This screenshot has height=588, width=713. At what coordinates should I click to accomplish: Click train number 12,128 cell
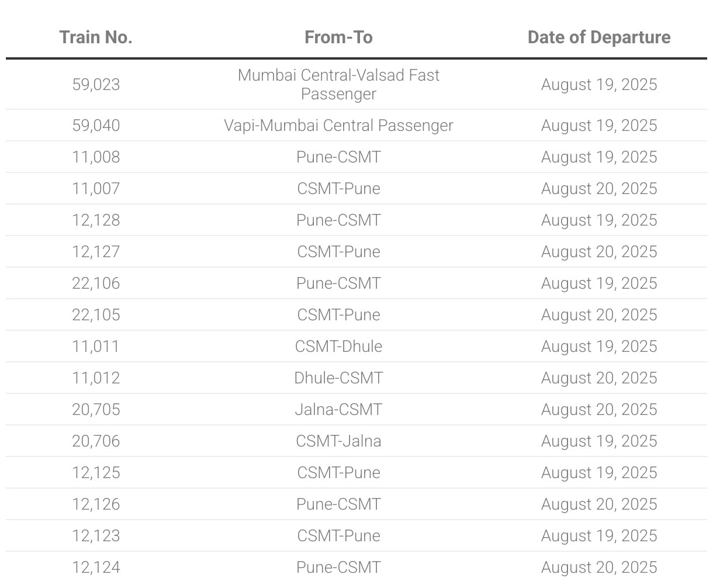(x=96, y=220)
